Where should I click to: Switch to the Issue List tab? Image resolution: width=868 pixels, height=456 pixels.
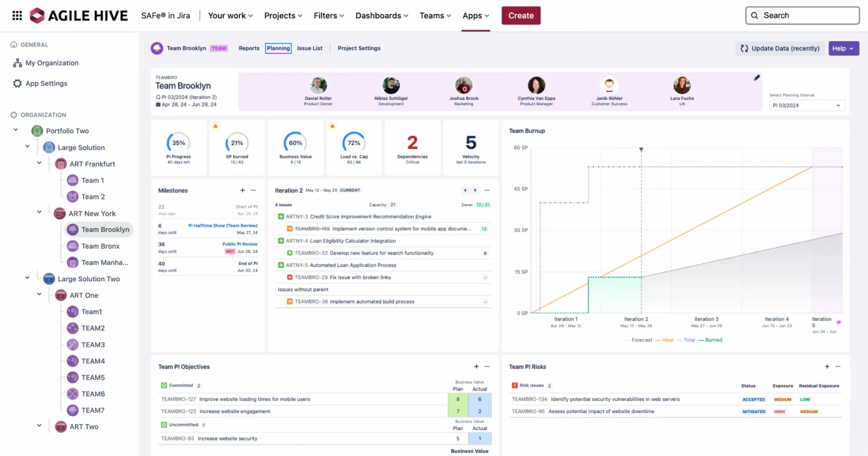[x=310, y=48]
